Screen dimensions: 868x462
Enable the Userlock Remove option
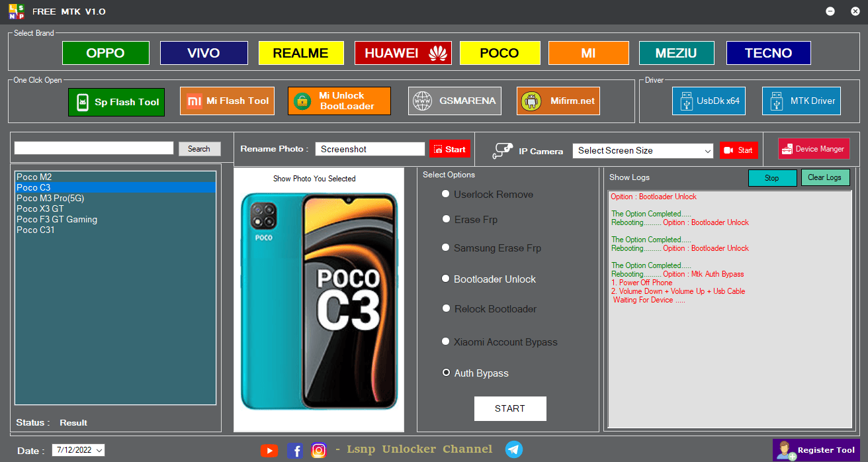pos(445,193)
